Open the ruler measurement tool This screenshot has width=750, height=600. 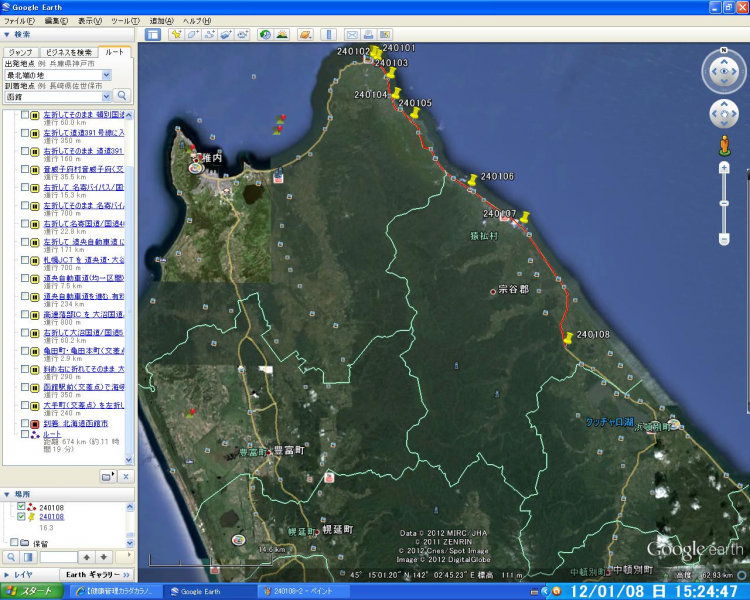click(x=331, y=34)
